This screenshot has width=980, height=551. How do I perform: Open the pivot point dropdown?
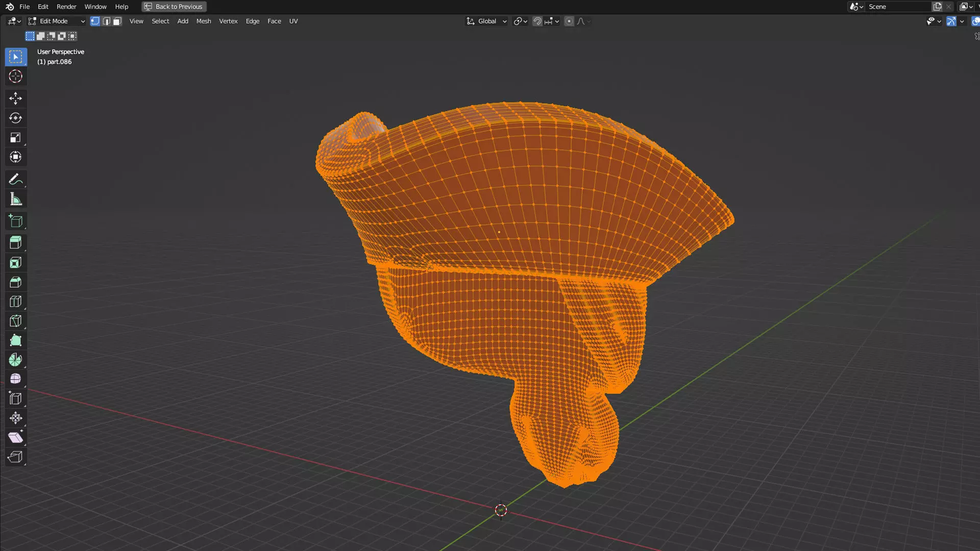click(520, 21)
